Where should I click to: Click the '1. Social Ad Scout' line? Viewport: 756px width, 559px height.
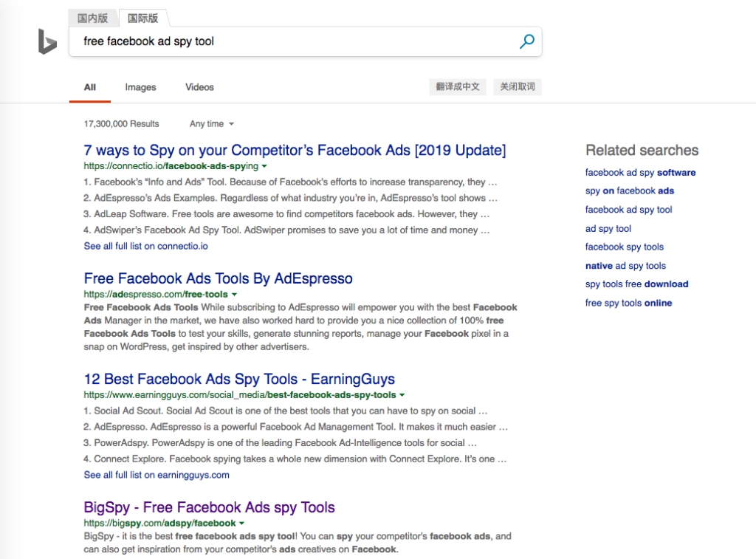click(x=286, y=411)
